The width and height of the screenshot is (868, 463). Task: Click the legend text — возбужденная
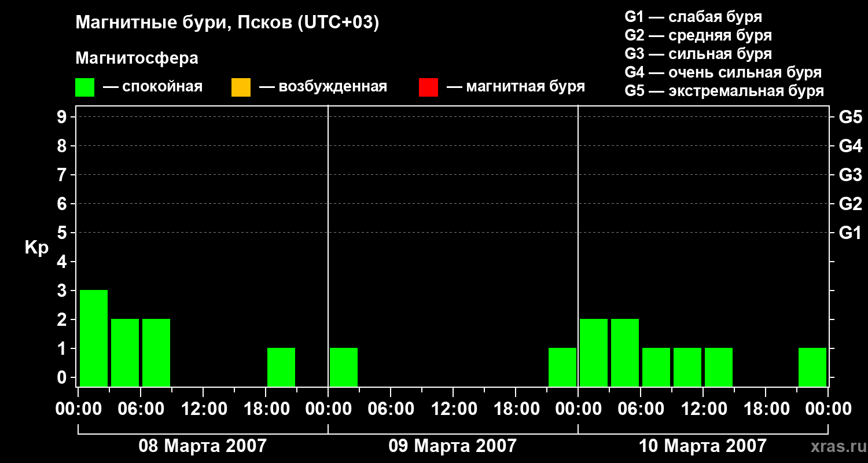pyautogui.click(x=323, y=87)
